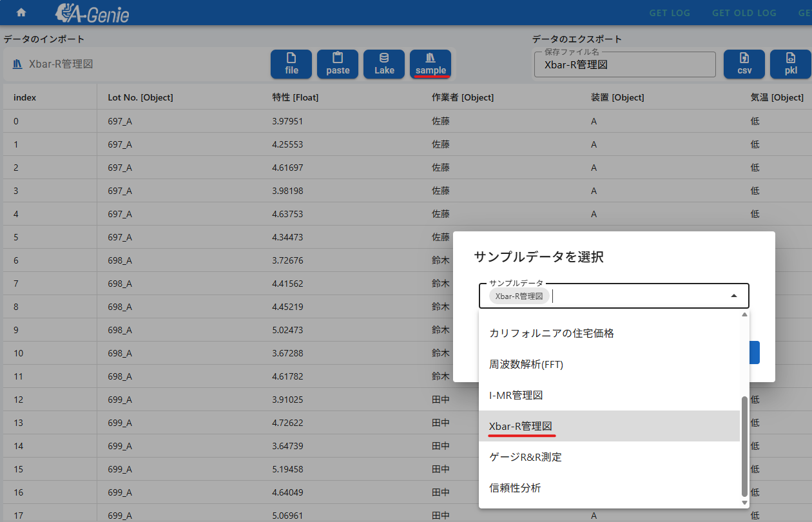Viewport: 812px width, 522px height.
Task: Choose 信頼性分析 from dropdown
Action: 516,488
